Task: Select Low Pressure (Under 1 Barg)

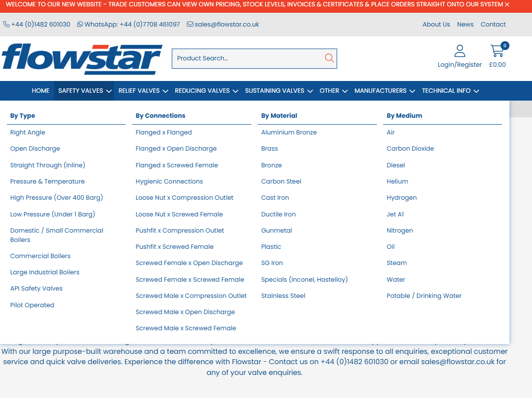Action: pyautogui.click(x=53, y=214)
